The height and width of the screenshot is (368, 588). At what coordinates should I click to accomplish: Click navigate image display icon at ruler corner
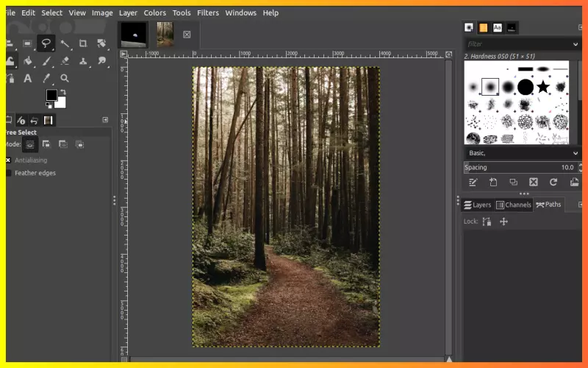coord(448,54)
